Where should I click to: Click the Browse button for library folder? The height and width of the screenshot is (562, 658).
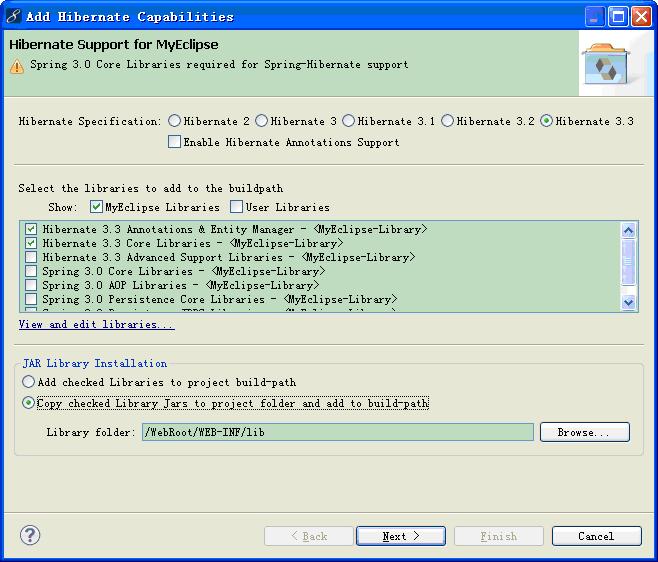585,432
